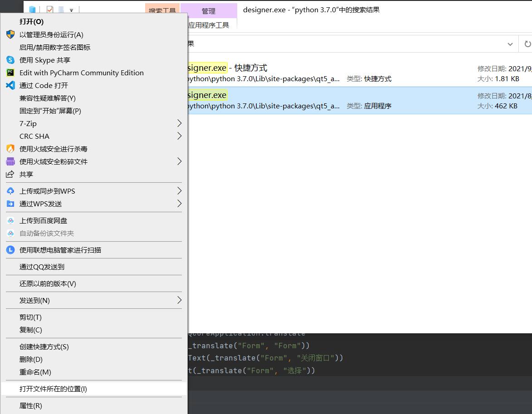Click the Baidu Netdisk upload icon

click(x=10, y=220)
